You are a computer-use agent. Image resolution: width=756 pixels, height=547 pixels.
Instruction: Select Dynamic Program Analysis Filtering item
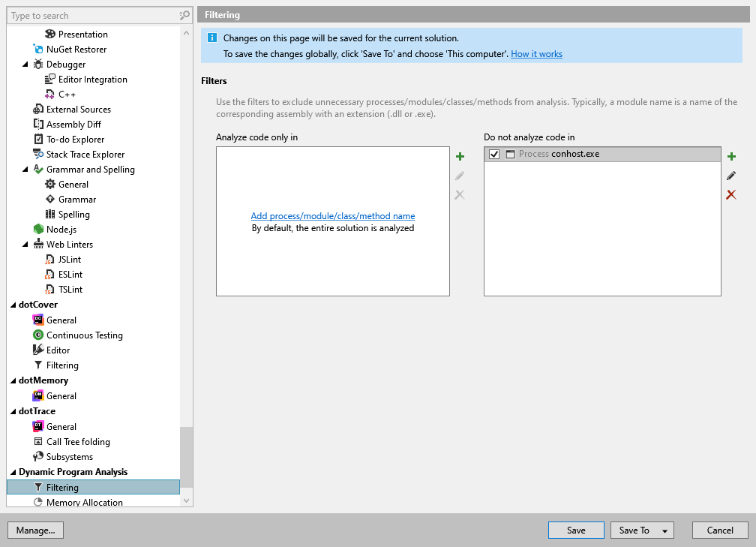(93, 487)
